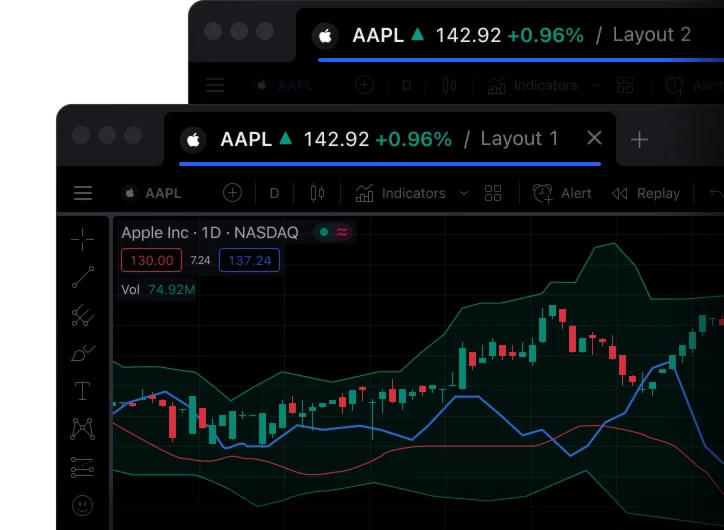
Task: Open the candlestick chart type menu
Action: click(318, 193)
